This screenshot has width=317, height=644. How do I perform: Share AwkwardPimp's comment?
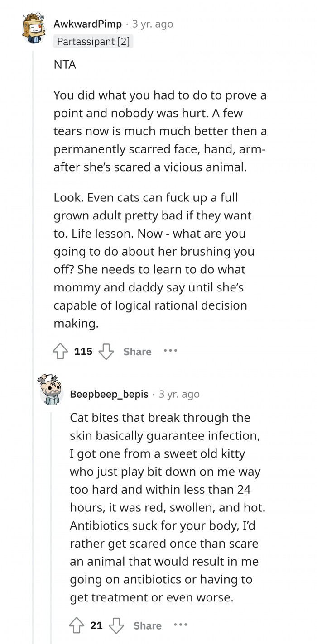tap(137, 352)
